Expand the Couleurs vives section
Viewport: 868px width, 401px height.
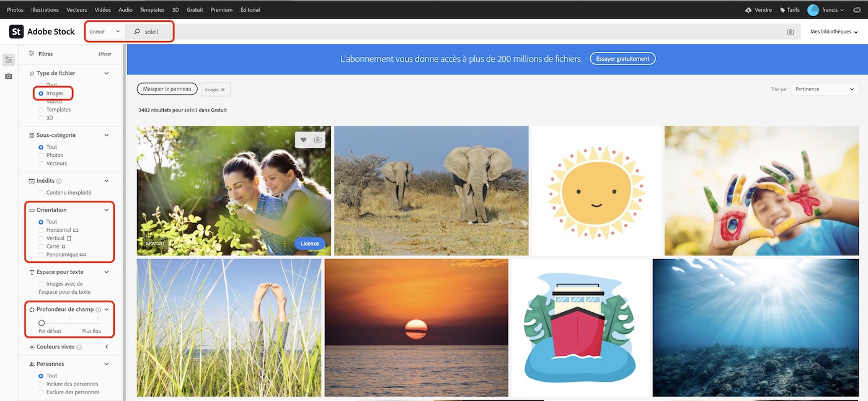click(106, 346)
